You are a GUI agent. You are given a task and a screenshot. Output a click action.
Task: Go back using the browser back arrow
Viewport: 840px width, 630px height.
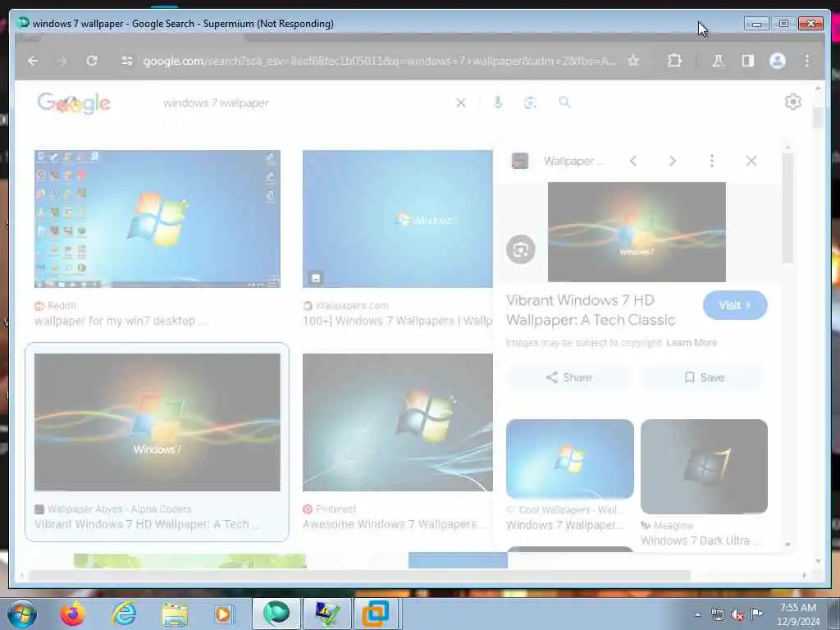[x=33, y=61]
